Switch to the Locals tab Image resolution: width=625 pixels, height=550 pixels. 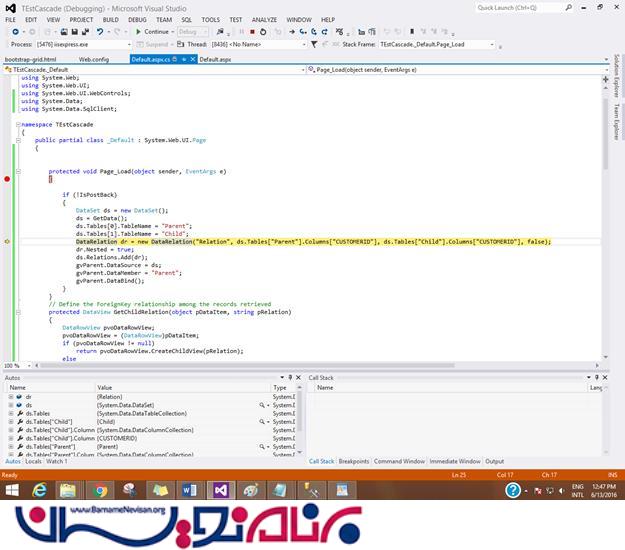click(x=33, y=461)
